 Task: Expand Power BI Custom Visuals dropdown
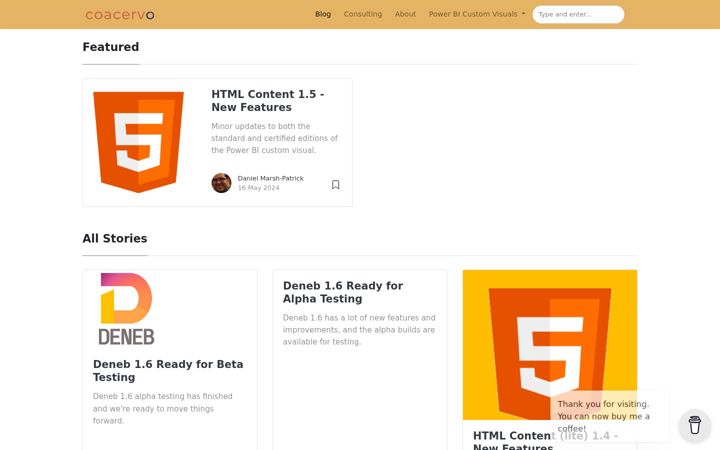(477, 14)
